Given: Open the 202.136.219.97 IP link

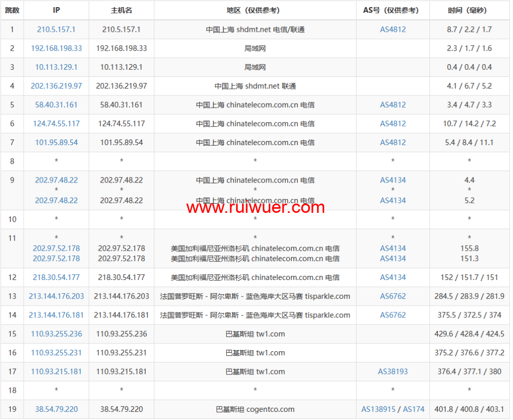Looking at the screenshot, I should (56, 86).
